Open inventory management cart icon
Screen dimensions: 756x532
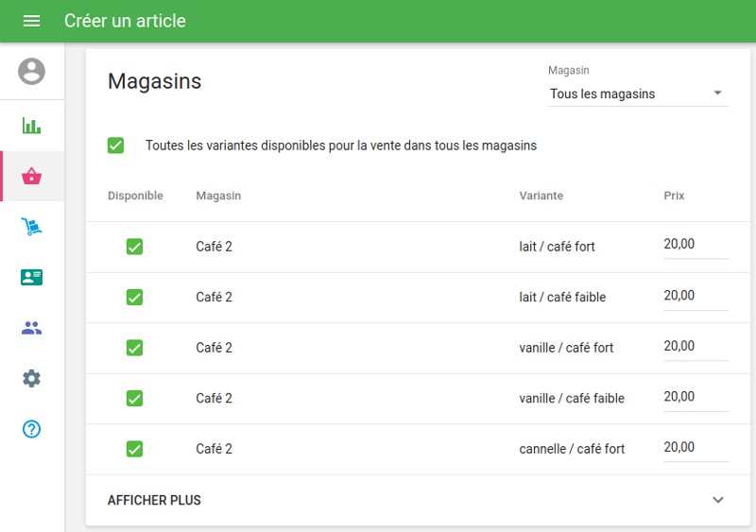point(31,227)
